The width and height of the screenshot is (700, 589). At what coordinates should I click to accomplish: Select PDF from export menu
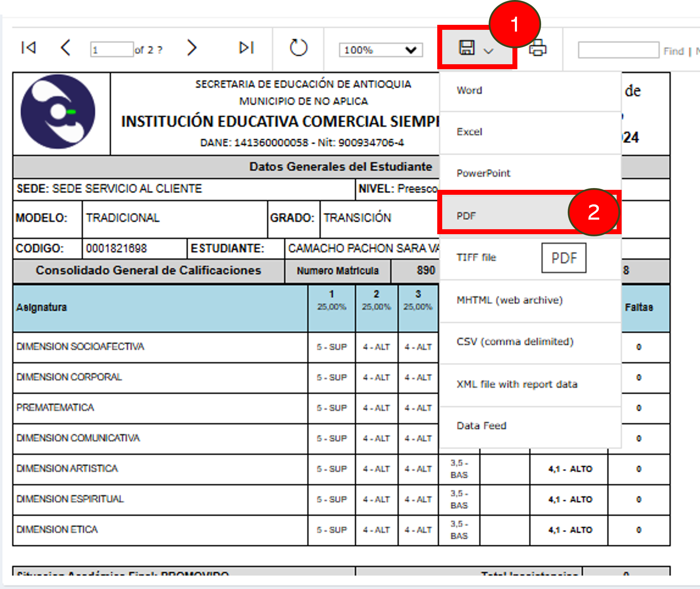tap(466, 216)
